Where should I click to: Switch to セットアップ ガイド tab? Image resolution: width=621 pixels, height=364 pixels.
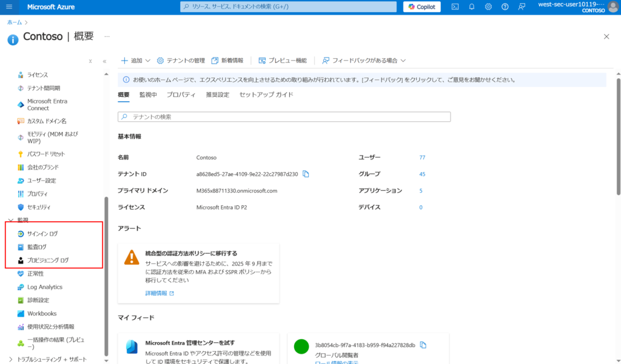[266, 94]
